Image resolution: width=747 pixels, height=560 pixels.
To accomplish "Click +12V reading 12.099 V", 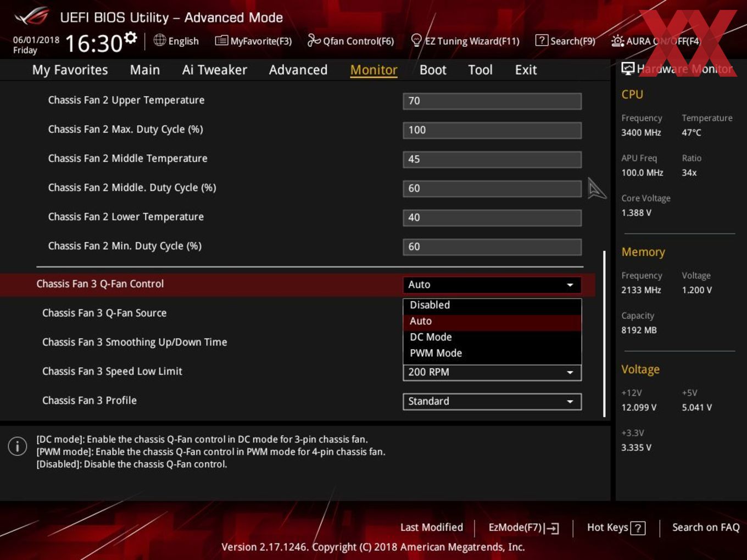I will (639, 408).
